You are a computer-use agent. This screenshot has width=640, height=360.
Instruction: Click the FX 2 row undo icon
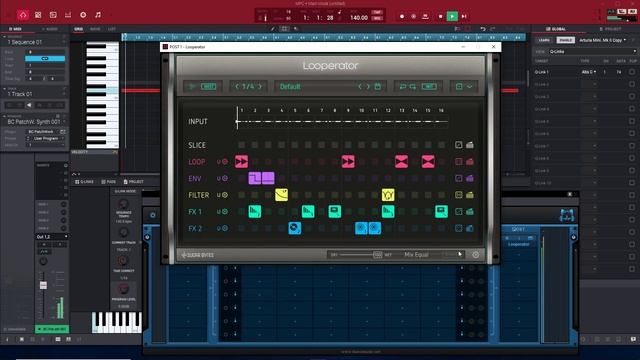tap(219, 228)
